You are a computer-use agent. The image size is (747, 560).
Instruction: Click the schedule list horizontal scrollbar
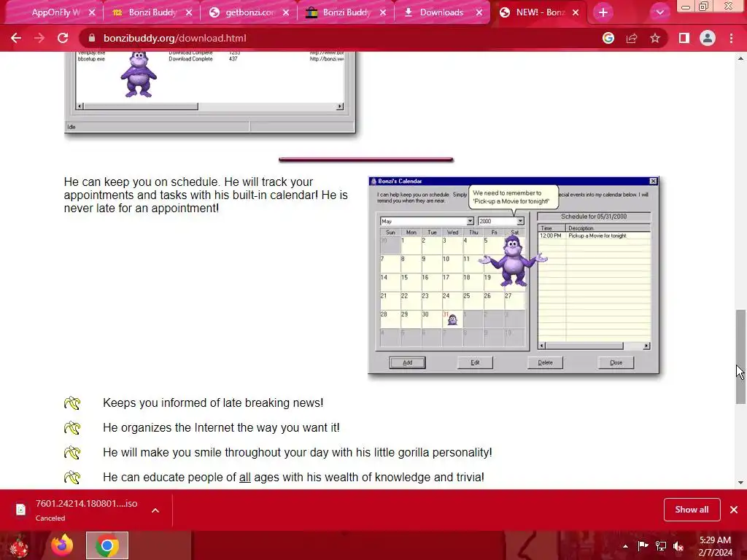[x=594, y=346]
